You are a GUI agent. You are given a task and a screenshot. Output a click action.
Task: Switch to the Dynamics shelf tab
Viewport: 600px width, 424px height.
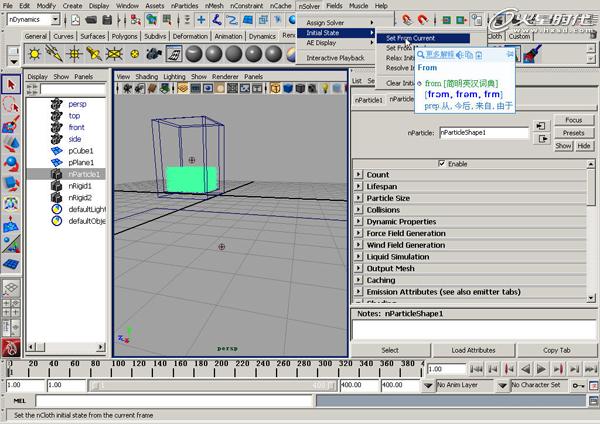coord(262,36)
